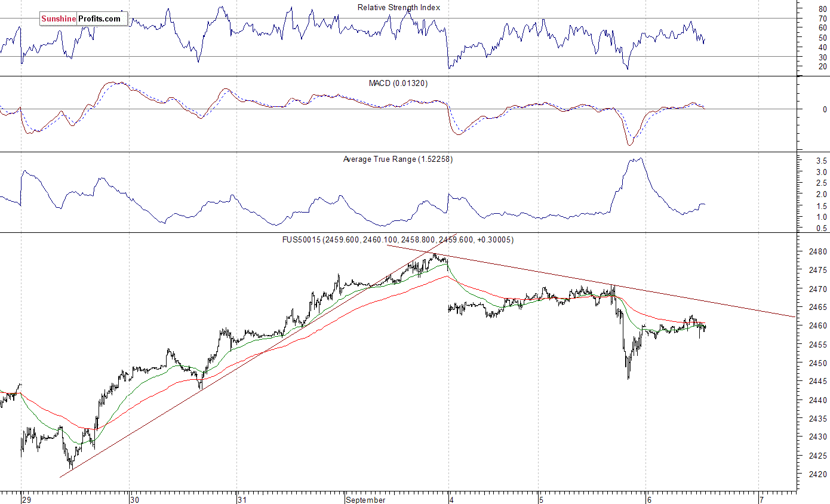830x504 pixels.
Task: Click the 2470 price axis label
Action: coord(818,289)
